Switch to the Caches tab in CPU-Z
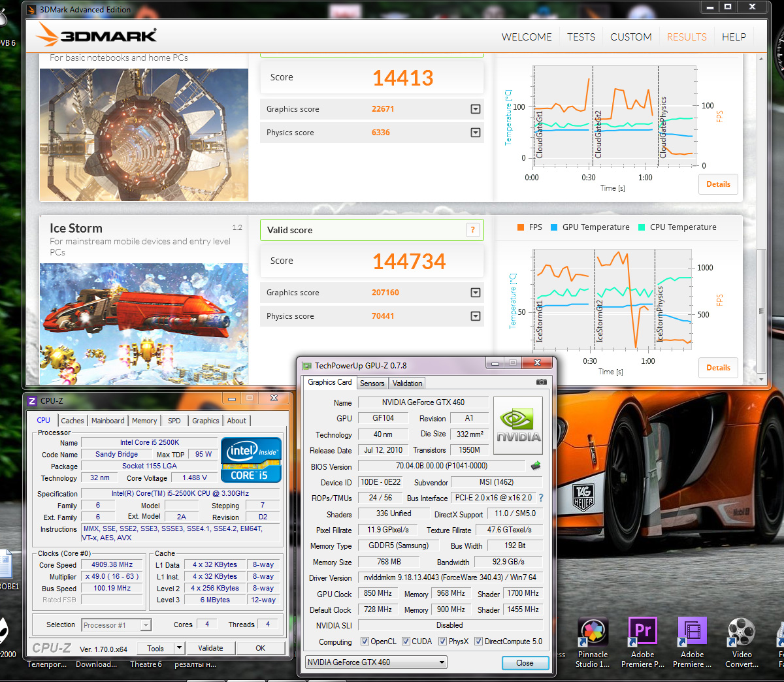The image size is (784, 682). tap(73, 421)
